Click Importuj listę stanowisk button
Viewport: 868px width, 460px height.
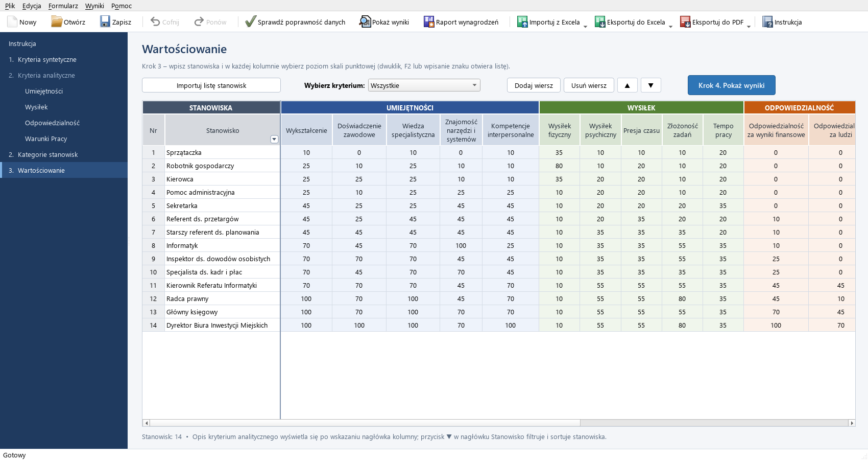[211, 85]
